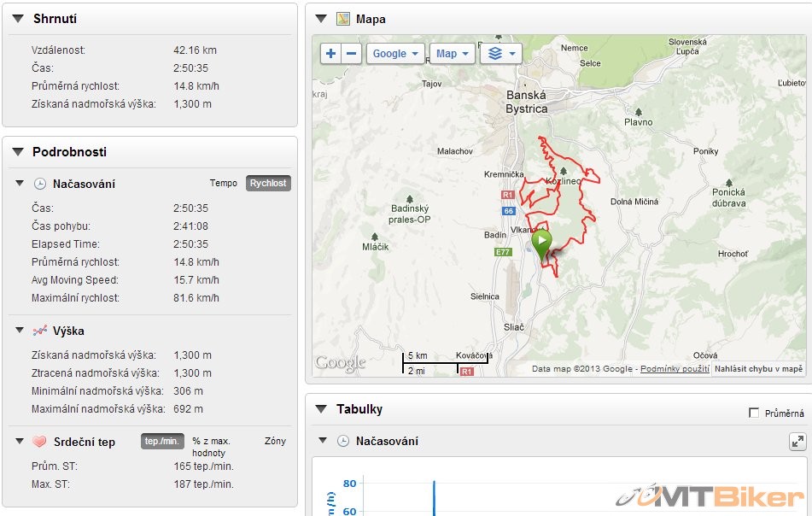Open the Podmínky použití link
812x516 pixels.
click(675, 369)
